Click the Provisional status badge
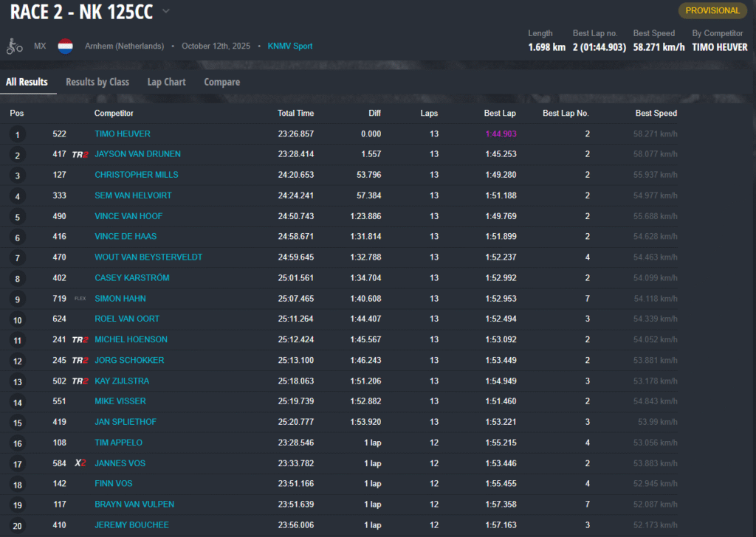Viewport: 756px width, 537px height. pyautogui.click(x=712, y=10)
